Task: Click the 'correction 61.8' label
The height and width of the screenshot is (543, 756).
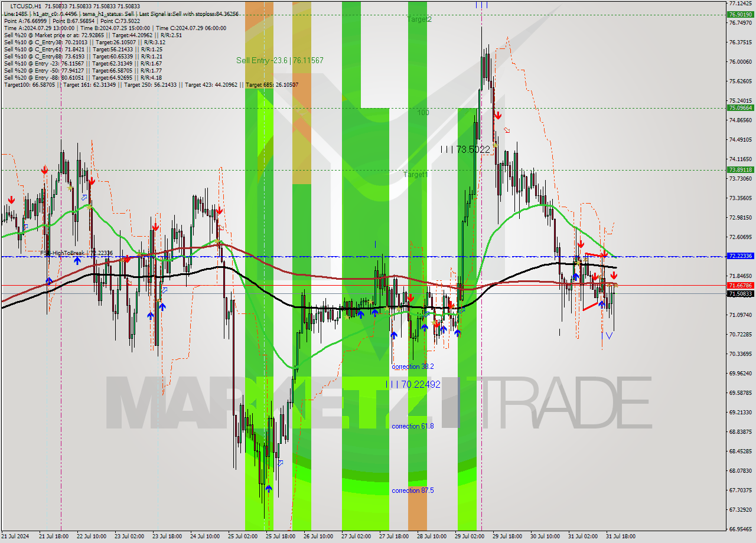Action: [x=413, y=426]
